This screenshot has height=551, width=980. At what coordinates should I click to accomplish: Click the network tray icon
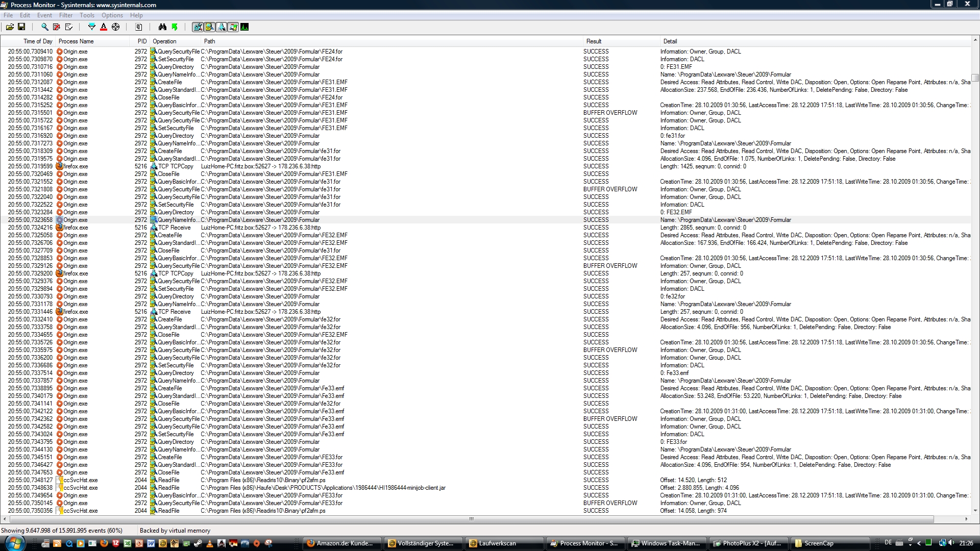pos(942,543)
